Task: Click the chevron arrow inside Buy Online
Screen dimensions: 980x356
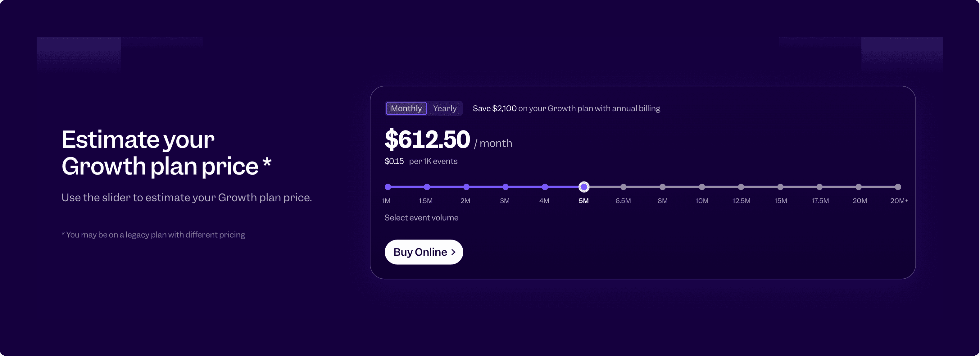Action: tap(453, 252)
